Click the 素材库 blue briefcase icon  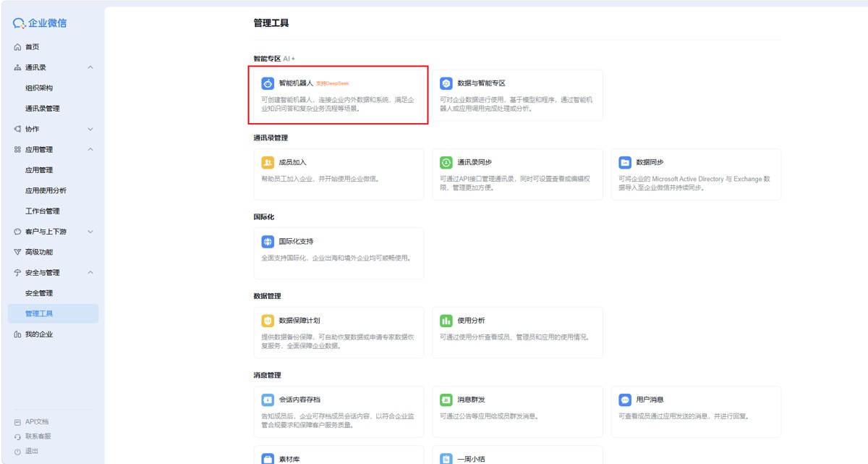click(268, 459)
